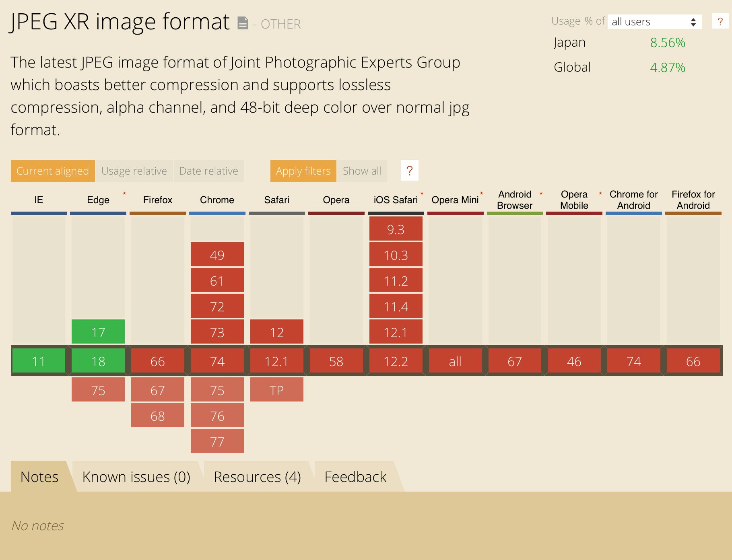Viewport: 732px width, 560px height.
Task: Click the Chrome 73 version cell
Action: tap(217, 332)
